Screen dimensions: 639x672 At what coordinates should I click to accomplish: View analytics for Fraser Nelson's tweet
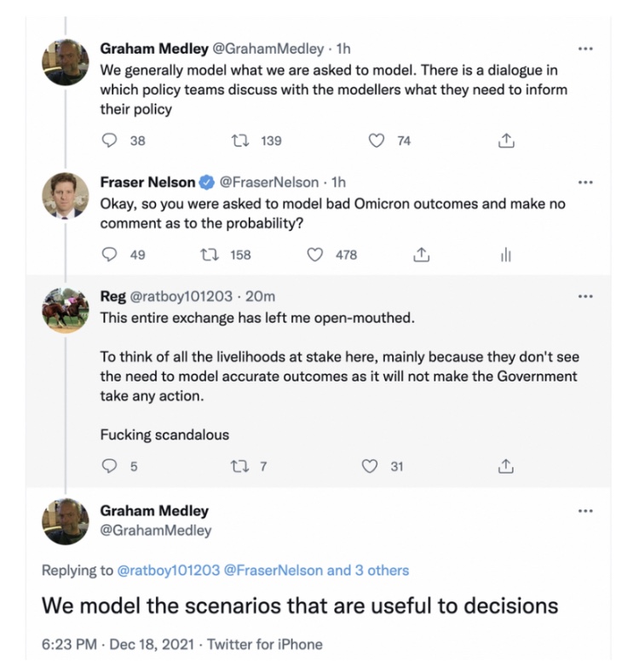504,255
